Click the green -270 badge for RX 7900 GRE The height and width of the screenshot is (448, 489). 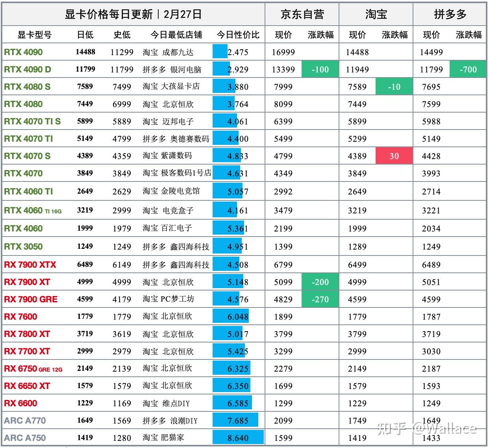pos(320,299)
